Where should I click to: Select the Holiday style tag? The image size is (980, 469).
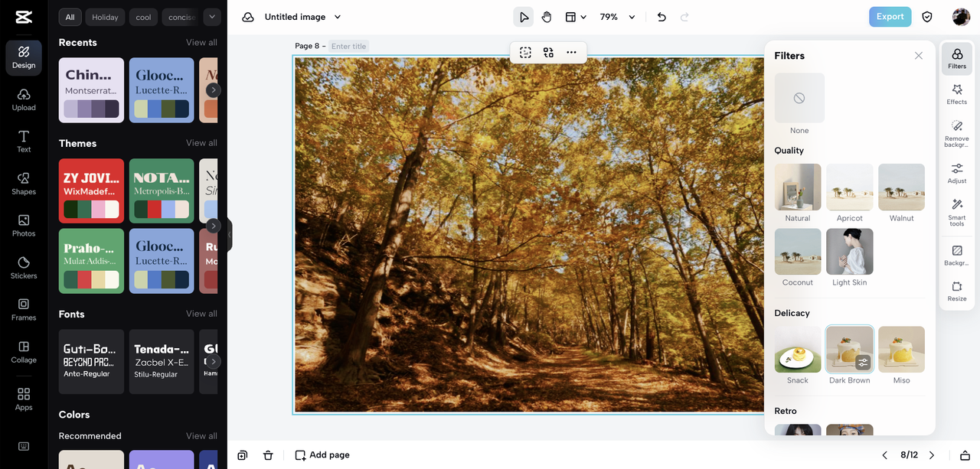pos(106,17)
